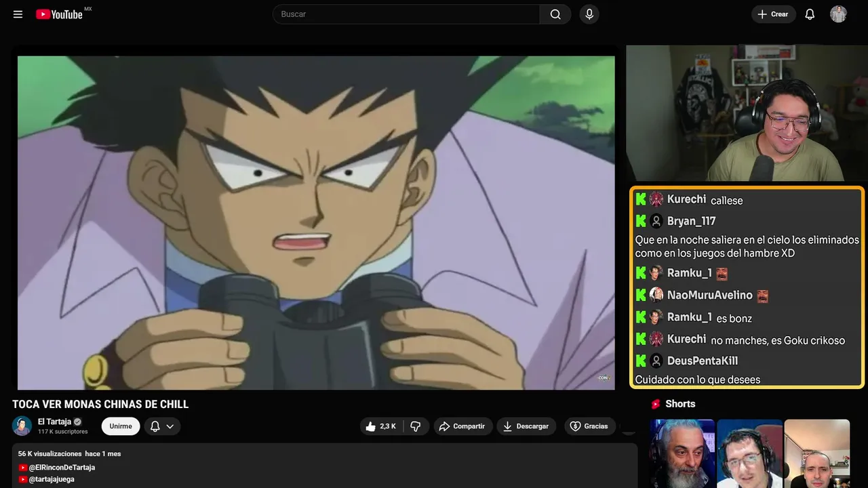The height and width of the screenshot is (488, 868).
Task: Click the chat message "callese"
Action: tap(727, 201)
